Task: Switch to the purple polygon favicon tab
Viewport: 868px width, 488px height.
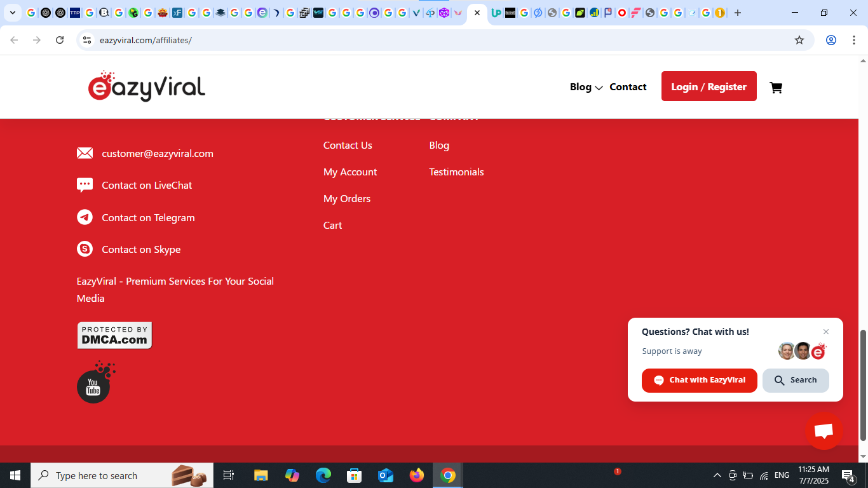Action: click(x=444, y=13)
